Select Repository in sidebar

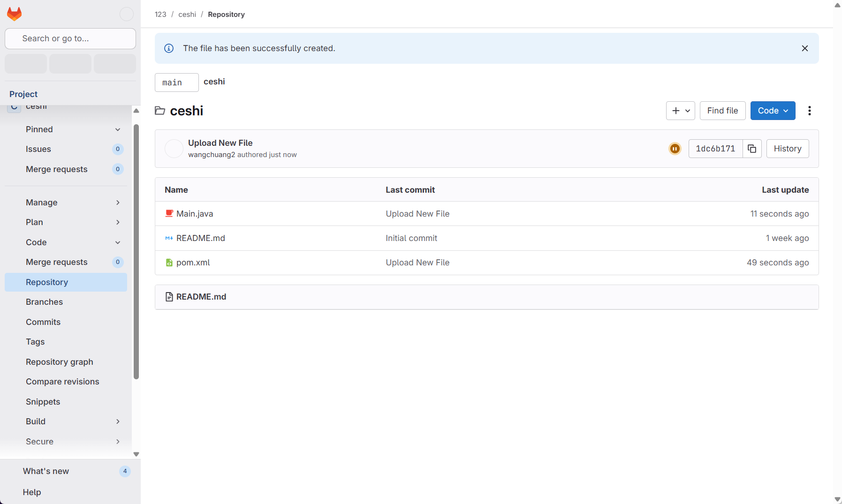pyautogui.click(x=66, y=282)
